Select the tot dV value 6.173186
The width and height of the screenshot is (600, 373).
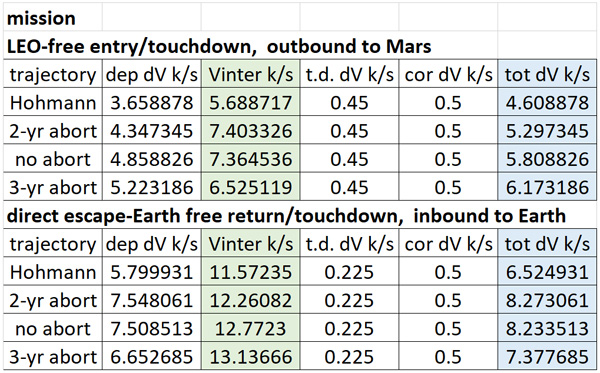(x=547, y=187)
